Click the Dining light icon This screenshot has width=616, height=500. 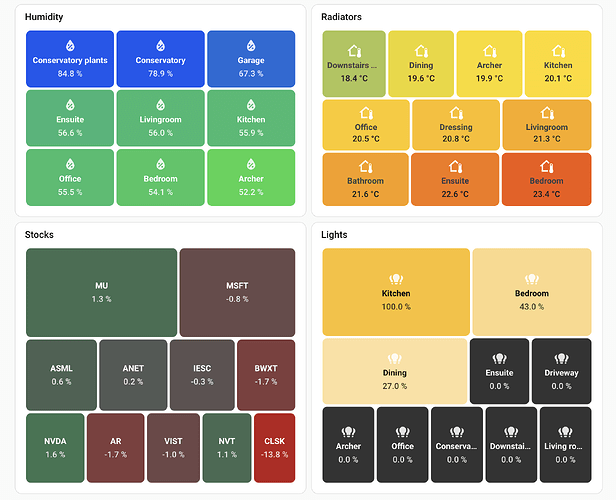[395, 358]
